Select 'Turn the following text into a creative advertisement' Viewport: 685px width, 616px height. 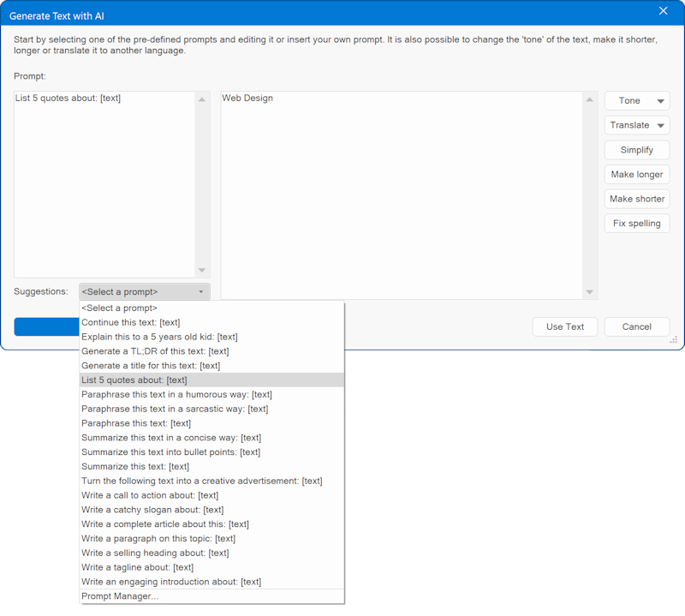(211, 481)
